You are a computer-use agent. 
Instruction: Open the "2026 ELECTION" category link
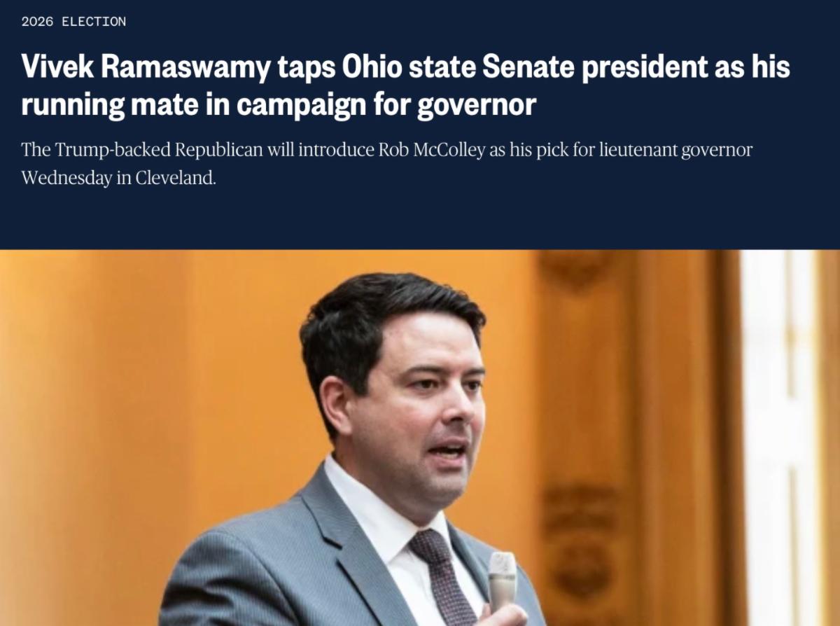73,22
